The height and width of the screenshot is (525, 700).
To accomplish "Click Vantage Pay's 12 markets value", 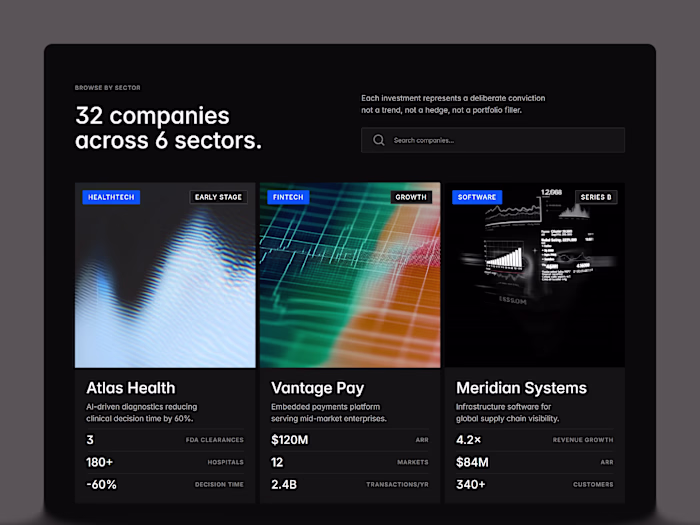I will click(277, 462).
